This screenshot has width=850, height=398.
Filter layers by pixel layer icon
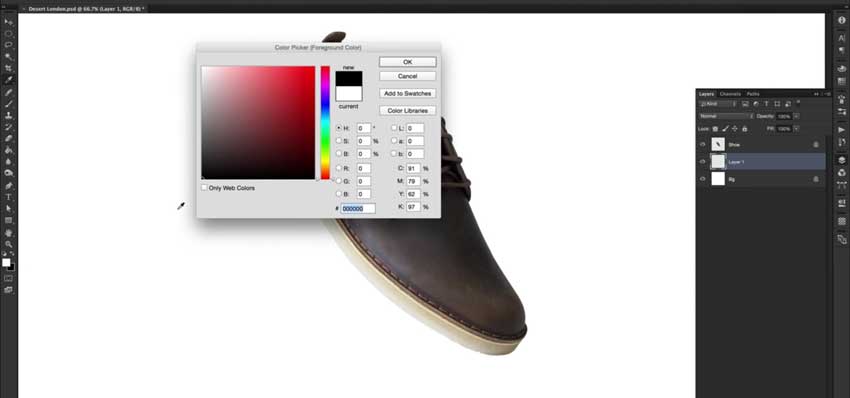(745, 104)
